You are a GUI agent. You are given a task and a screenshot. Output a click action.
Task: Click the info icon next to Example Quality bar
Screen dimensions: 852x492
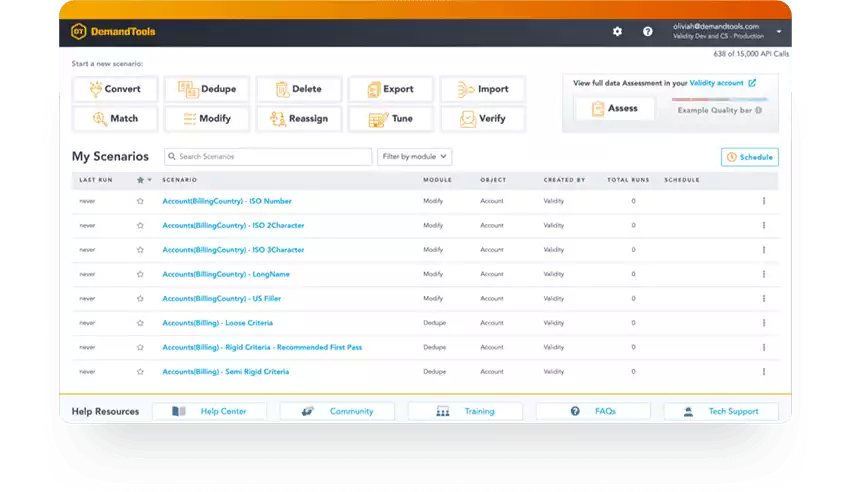[x=759, y=110]
